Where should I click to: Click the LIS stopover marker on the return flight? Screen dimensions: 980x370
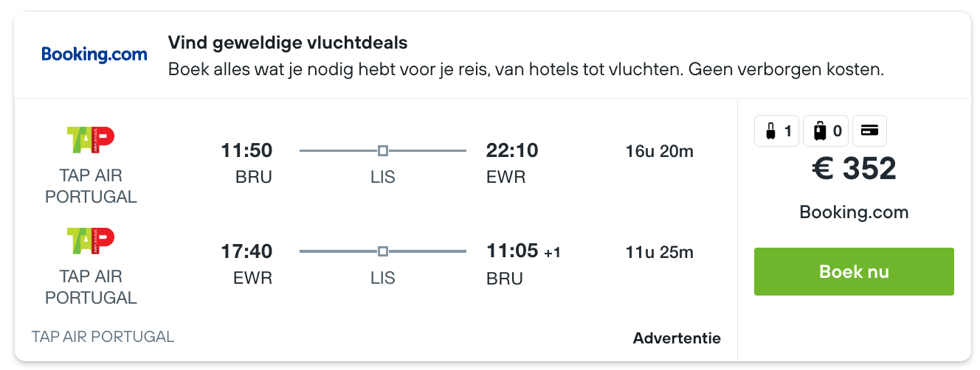(382, 252)
